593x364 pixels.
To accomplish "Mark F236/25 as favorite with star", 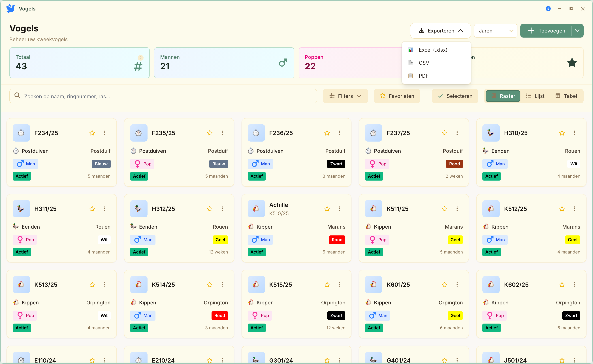I will click(x=327, y=133).
